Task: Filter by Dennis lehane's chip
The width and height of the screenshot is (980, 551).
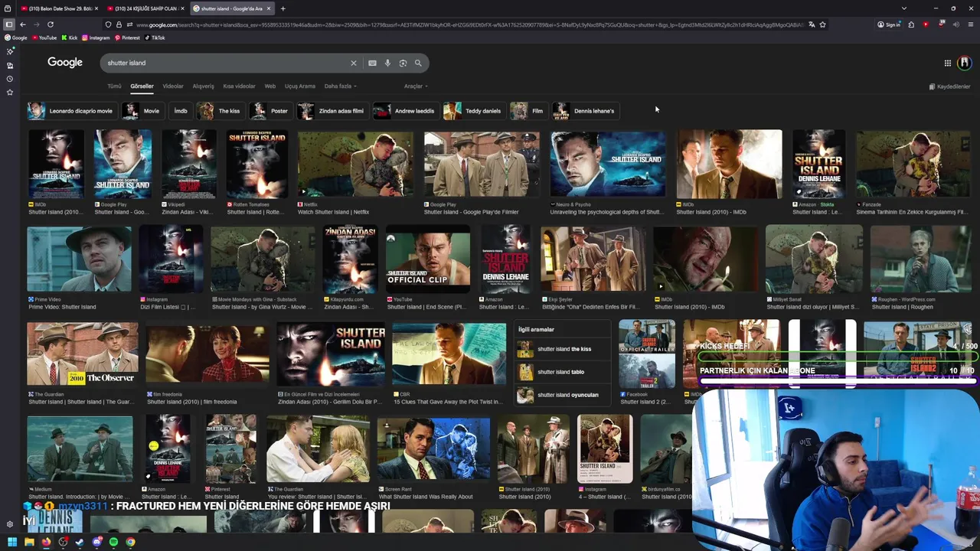Action: tap(584, 111)
